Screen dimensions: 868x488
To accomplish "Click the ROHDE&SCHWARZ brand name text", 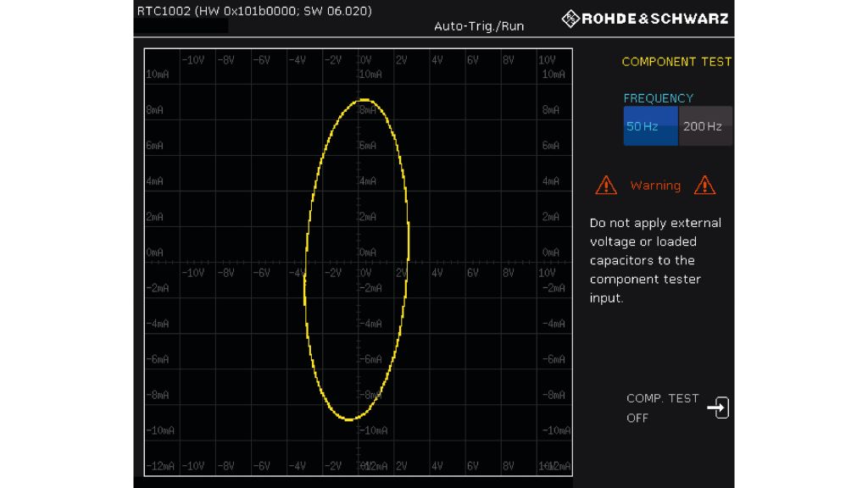I will (654, 19).
